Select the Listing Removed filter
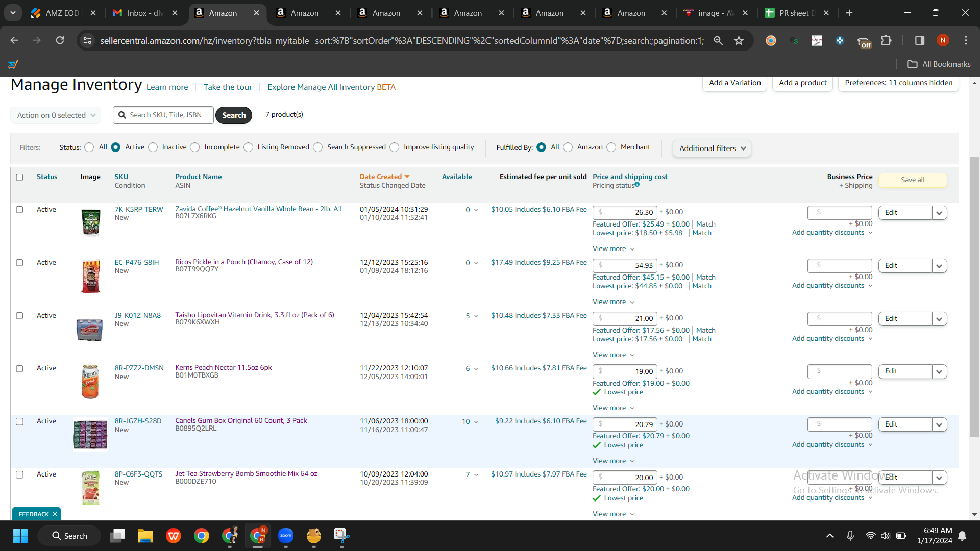The height and width of the screenshot is (551, 980). coord(249,147)
